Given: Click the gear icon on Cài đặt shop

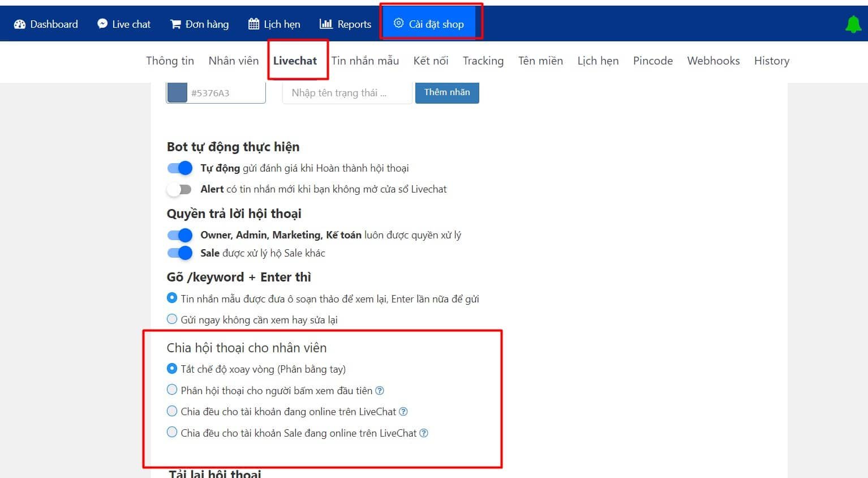Looking at the screenshot, I should click(x=398, y=23).
